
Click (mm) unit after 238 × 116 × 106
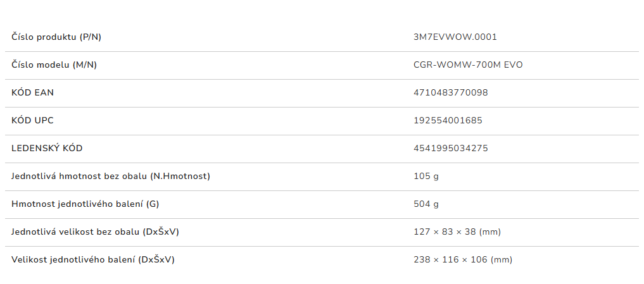[x=501, y=259]
